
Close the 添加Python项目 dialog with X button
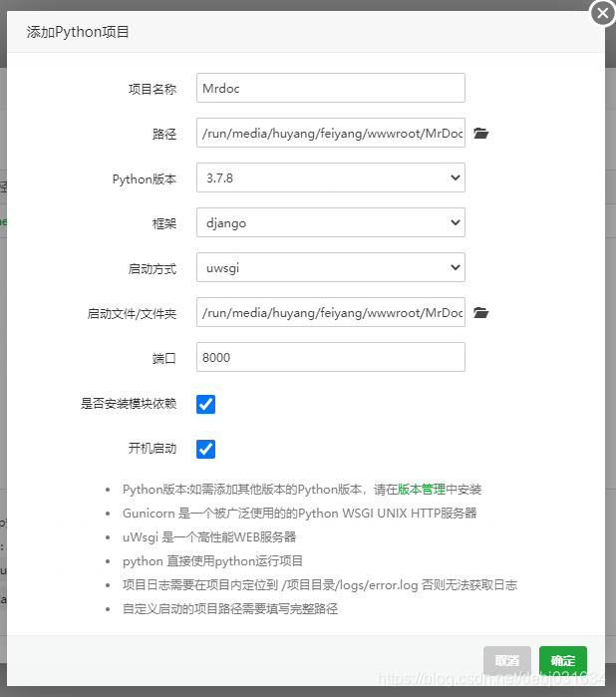click(x=603, y=13)
